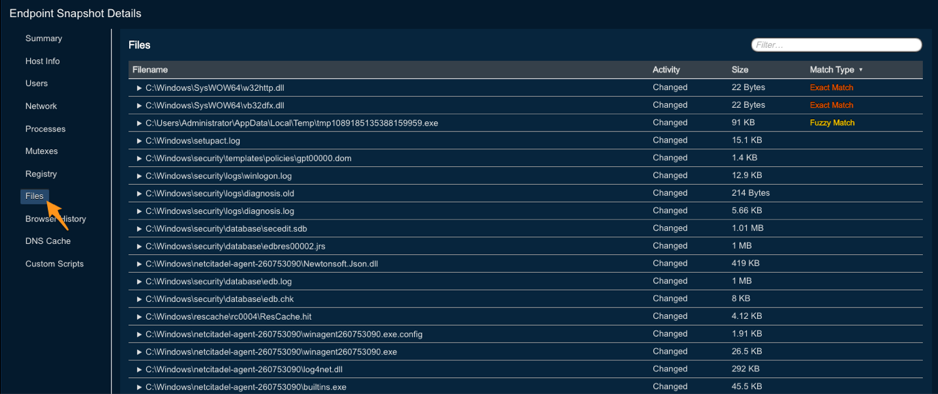Expand the secedit.sdb row
This screenshot has height=394, width=938.
point(139,229)
